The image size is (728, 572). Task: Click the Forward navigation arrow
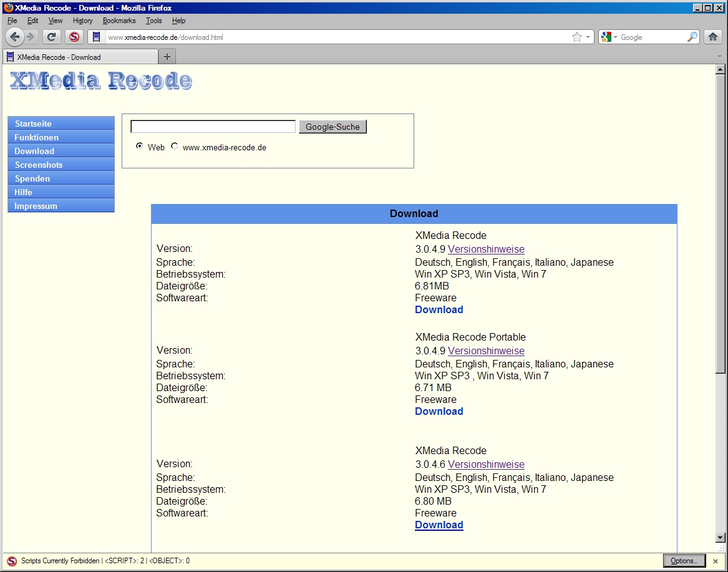pyautogui.click(x=31, y=37)
